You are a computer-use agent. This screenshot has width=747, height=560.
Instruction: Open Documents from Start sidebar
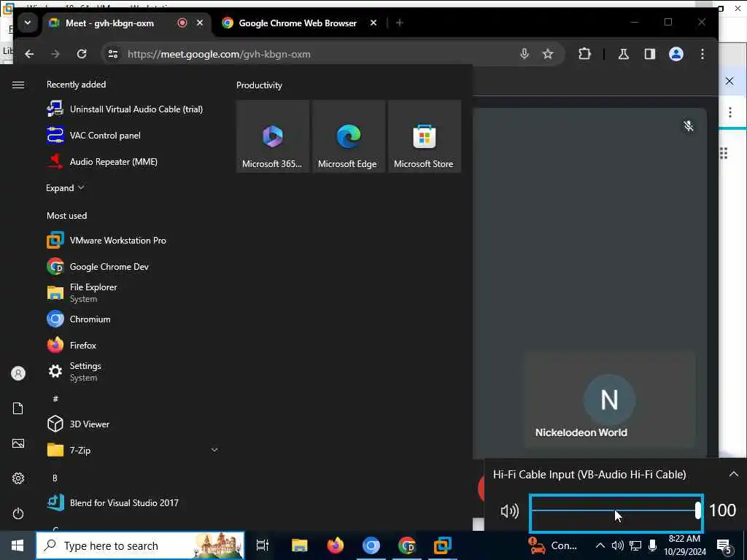(18, 408)
